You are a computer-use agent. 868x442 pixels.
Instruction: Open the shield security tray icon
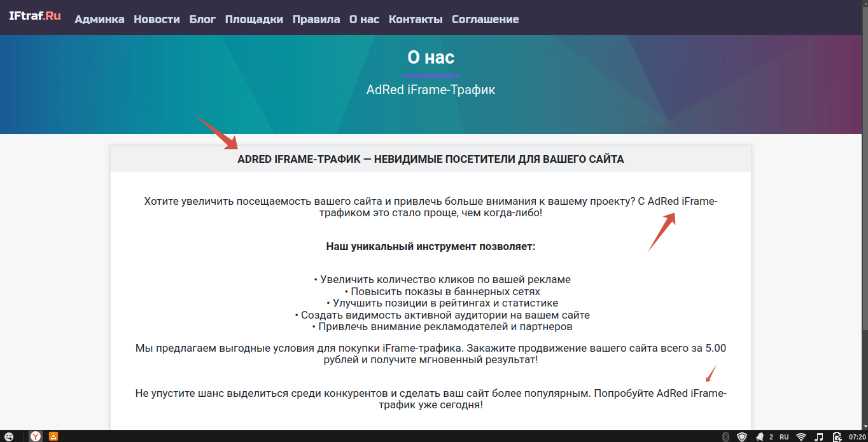(742, 437)
